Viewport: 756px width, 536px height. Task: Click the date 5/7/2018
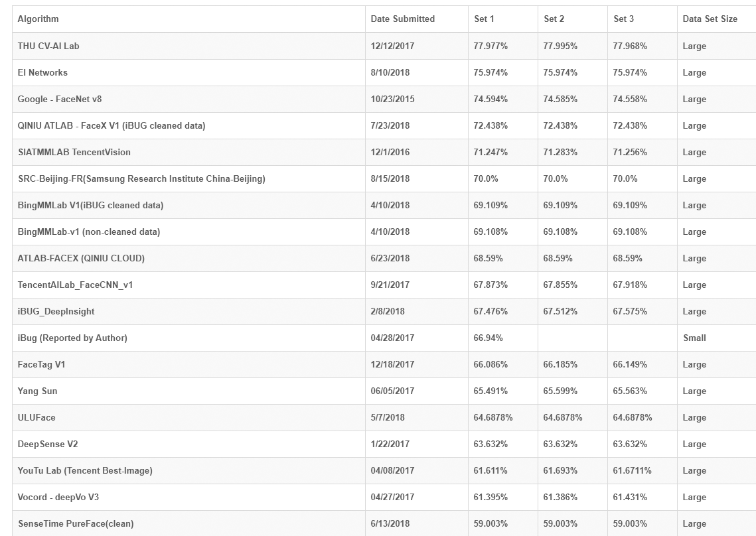point(388,417)
